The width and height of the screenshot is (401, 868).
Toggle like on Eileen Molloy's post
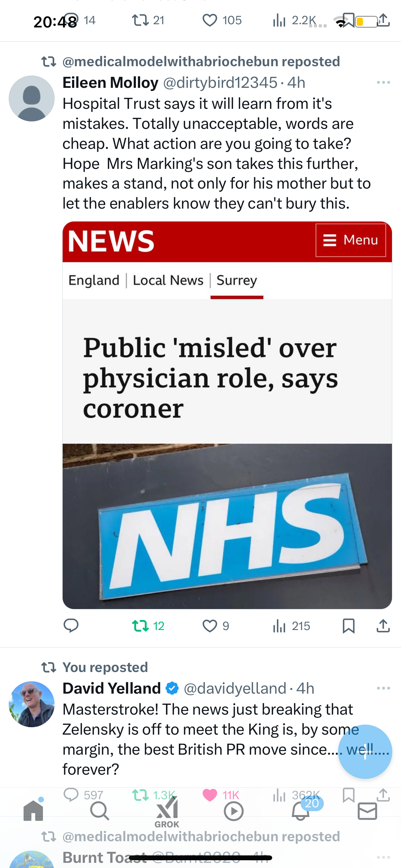click(216, 626)
